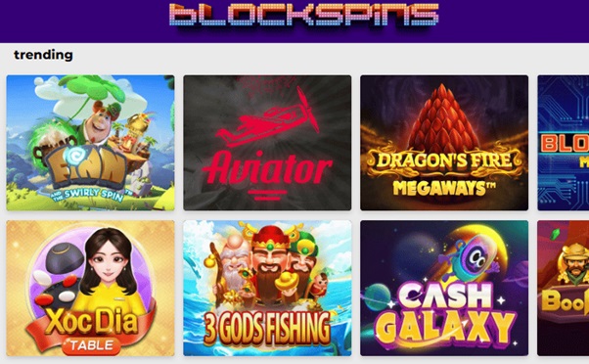The width and height of the screenshot is (589, 364).
Task: Click the Blockspins logo in header
Action: 304,16
